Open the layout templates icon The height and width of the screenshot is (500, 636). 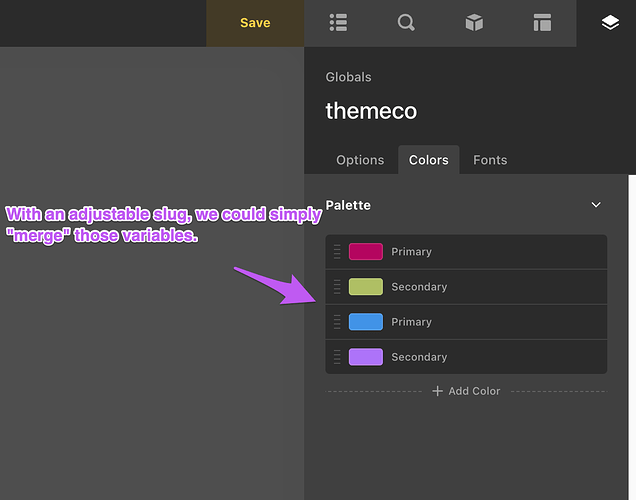[542, 23]
